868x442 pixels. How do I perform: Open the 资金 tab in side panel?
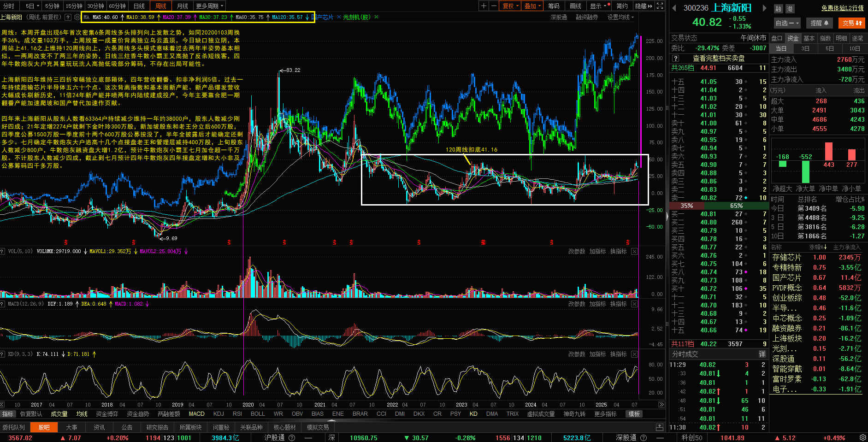point(793,38)
